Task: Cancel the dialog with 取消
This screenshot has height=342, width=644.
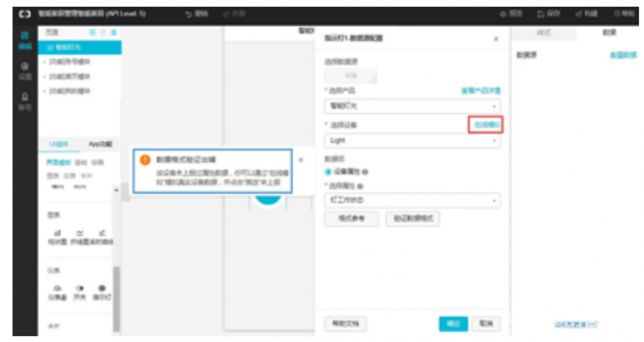Action: 486,324
